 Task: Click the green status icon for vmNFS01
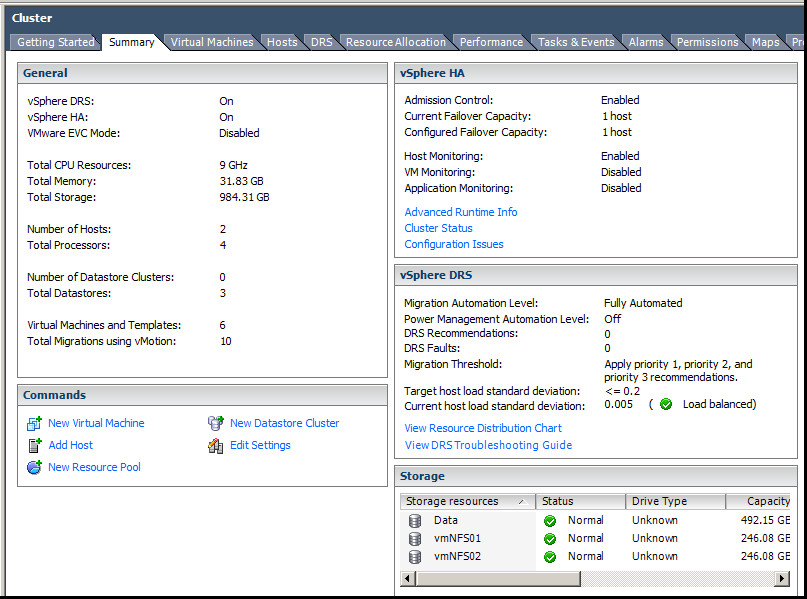coord(550,539)
